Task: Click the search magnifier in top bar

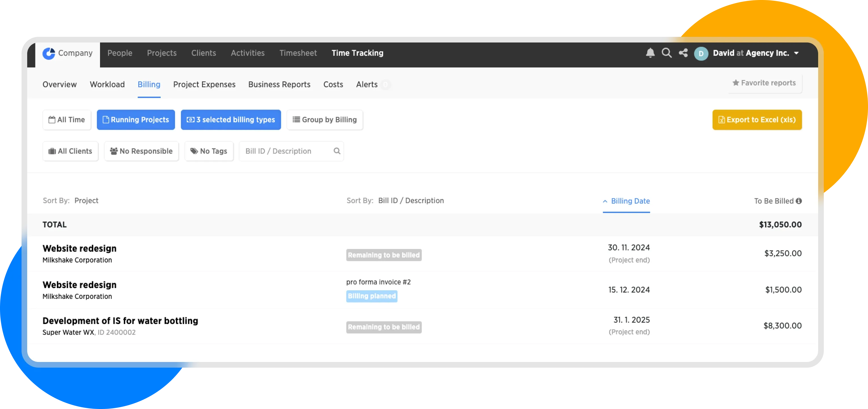Action: 667,53
